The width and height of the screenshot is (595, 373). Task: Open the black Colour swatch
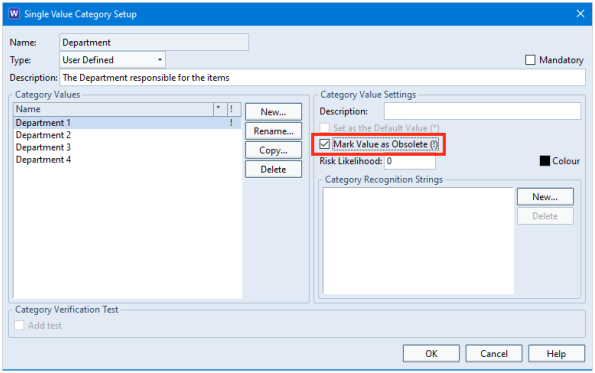pos(545,161)
